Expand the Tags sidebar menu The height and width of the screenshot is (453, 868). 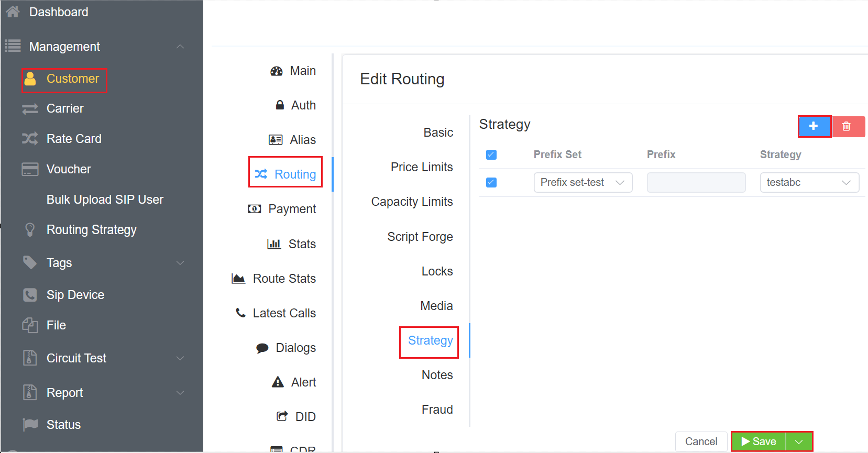click(180, 263)
